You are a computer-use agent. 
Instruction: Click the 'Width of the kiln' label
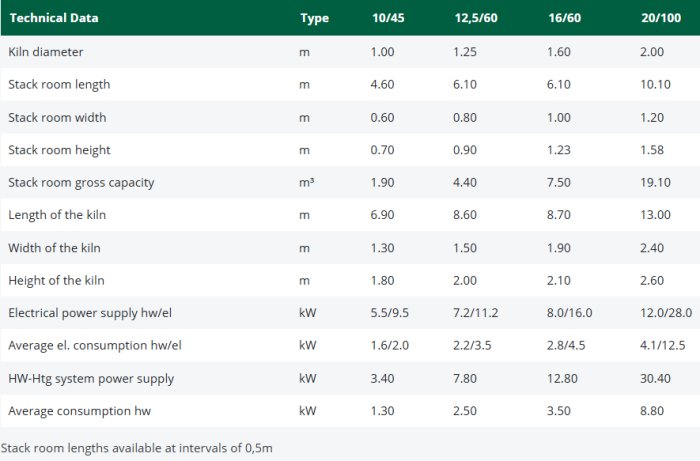(55, 248)
